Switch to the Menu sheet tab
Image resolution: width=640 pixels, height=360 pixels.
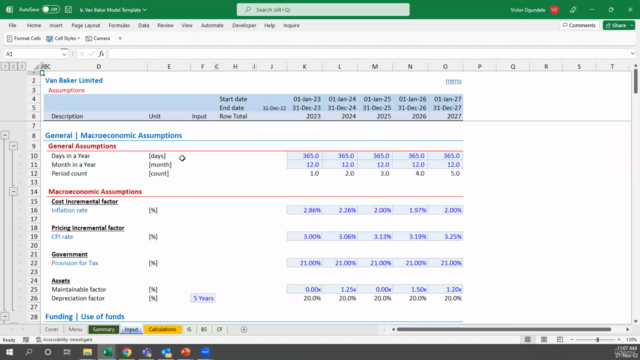(x=75, y=329)
